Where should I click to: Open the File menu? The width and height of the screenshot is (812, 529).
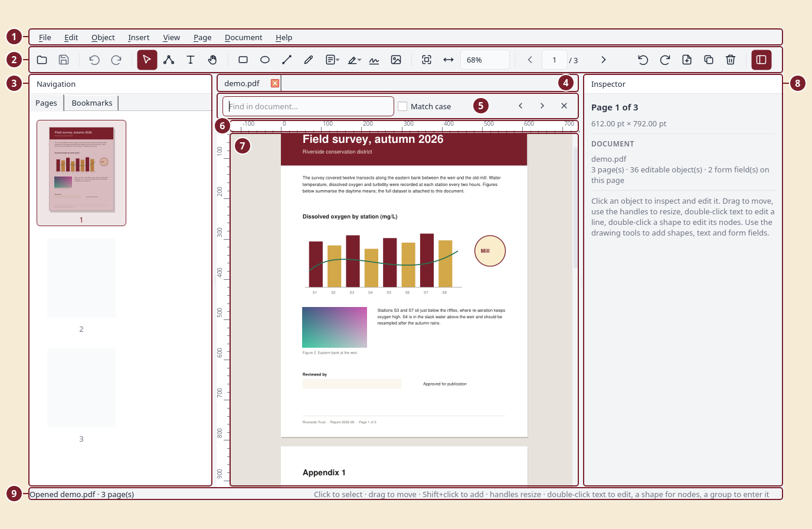45,37
